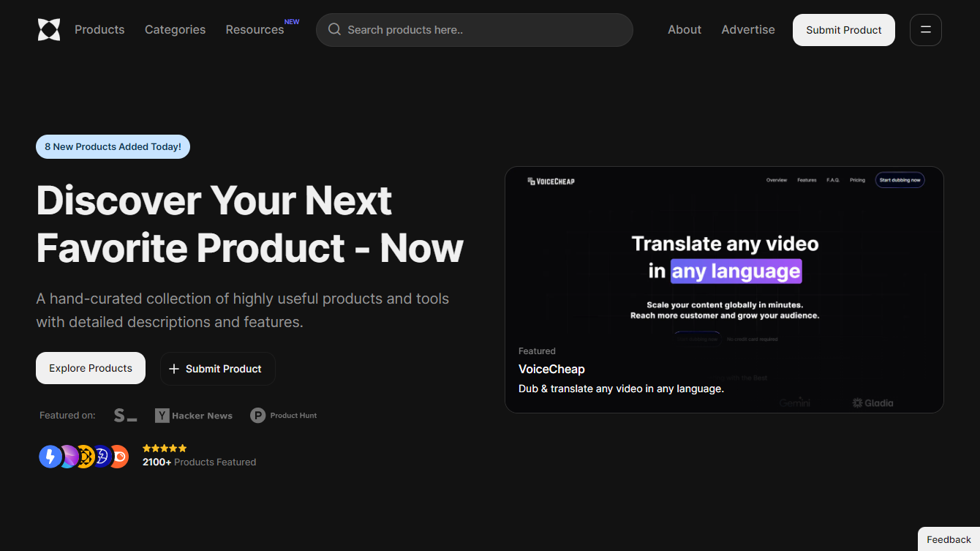
Task: Click the VoiceCheap logo in the preview
Action: pos(551,181)
